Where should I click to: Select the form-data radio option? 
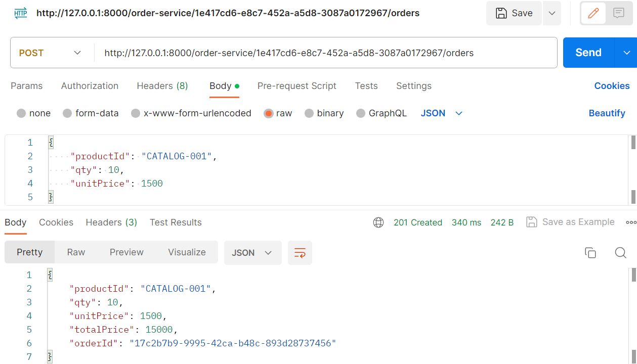tap(67, 113)
